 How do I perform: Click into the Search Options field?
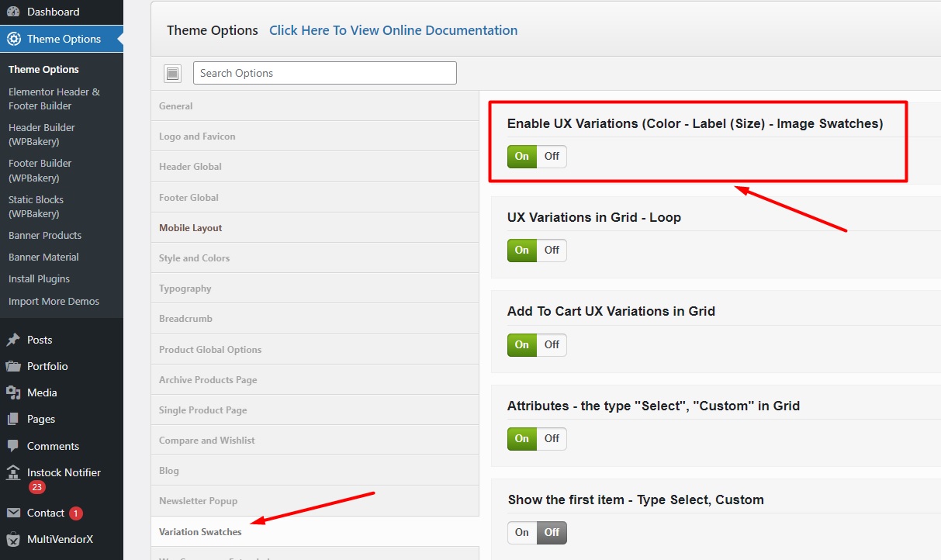324,73
